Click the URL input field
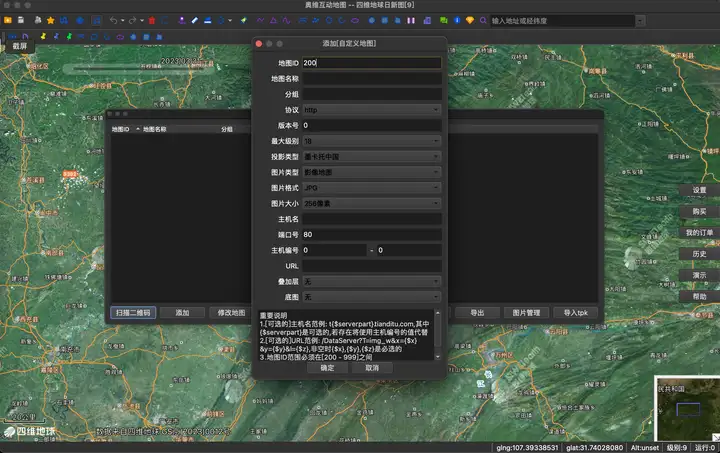The height and width of the screenshot is (453, 720). 371,266
